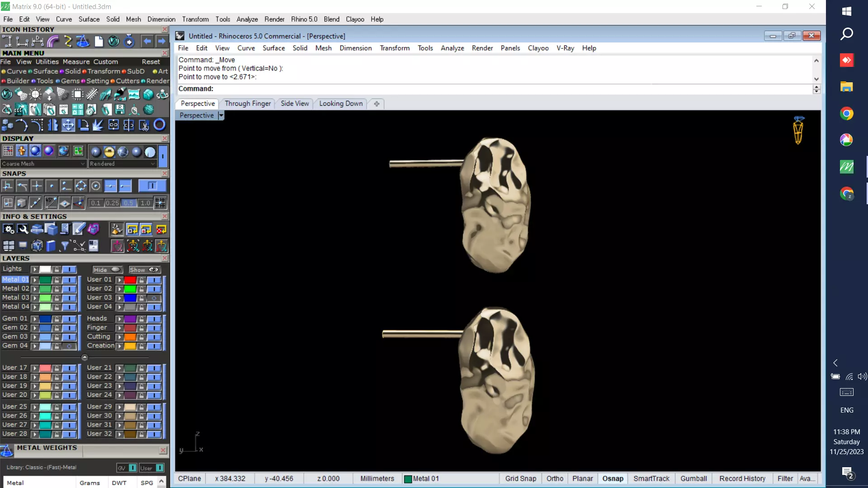This screenshot has height=488, width=868.
Task: Click Reset in the Main Menu panel
Action: click(x=151, y=62)
